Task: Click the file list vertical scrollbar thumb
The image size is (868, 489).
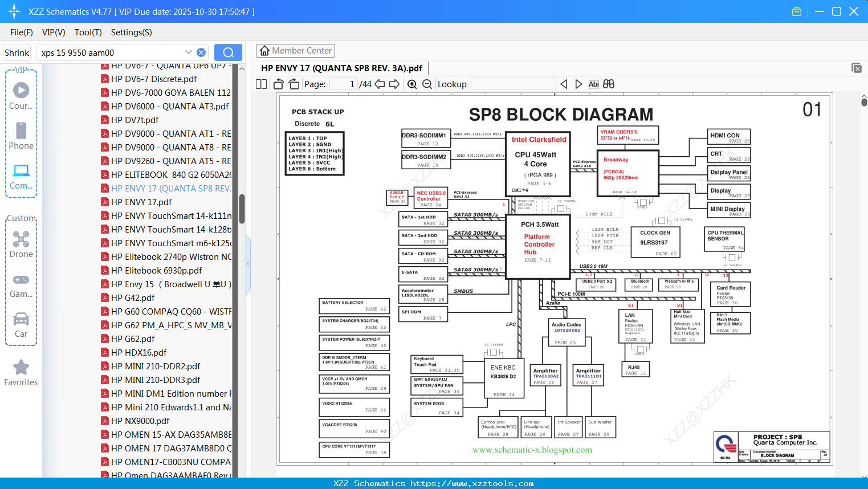Action: point(242,209)
